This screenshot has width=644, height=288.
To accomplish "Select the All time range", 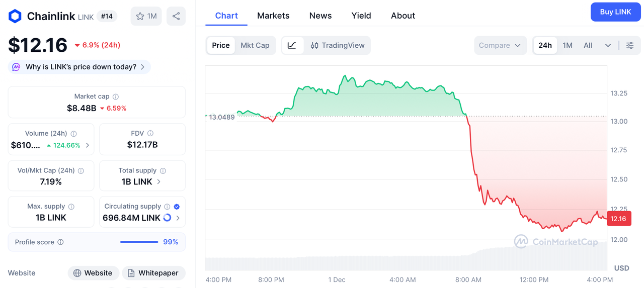I will (x=588, y=45).
